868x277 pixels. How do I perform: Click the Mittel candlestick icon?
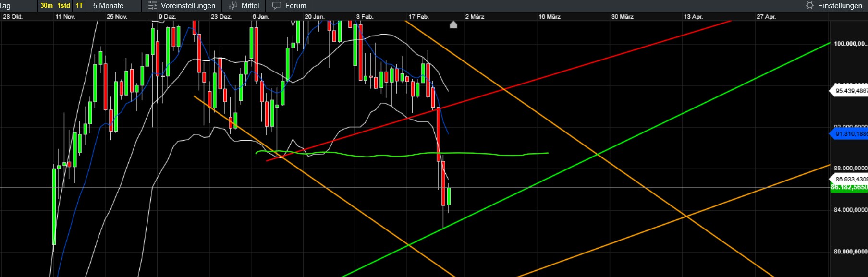point(233,6)
